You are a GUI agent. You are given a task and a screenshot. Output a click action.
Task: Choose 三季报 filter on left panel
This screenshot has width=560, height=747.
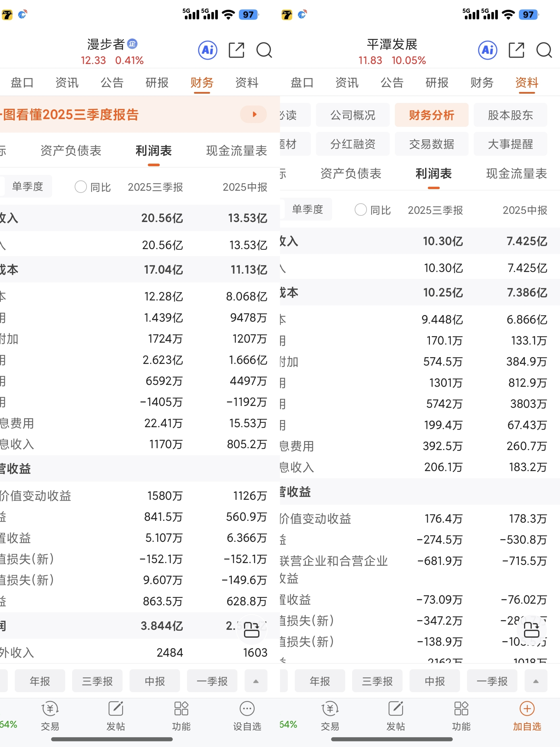coord(97,681)
